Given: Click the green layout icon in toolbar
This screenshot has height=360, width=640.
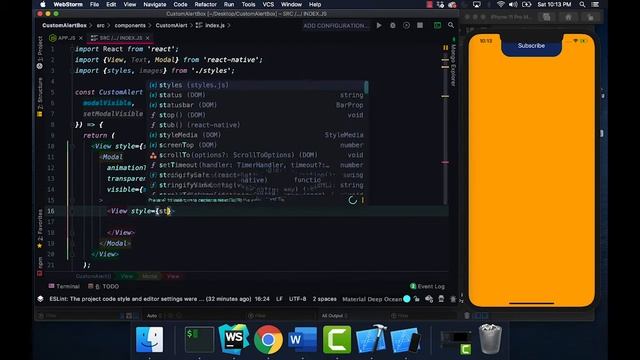Looking at the screenshot, I should point(438,25).
